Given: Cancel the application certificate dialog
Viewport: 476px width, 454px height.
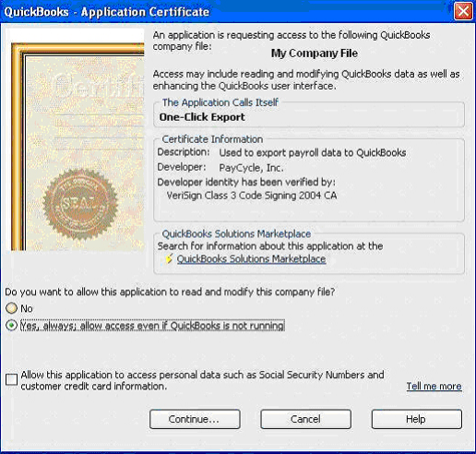Looking at the screenshot, I should (305, 419).
